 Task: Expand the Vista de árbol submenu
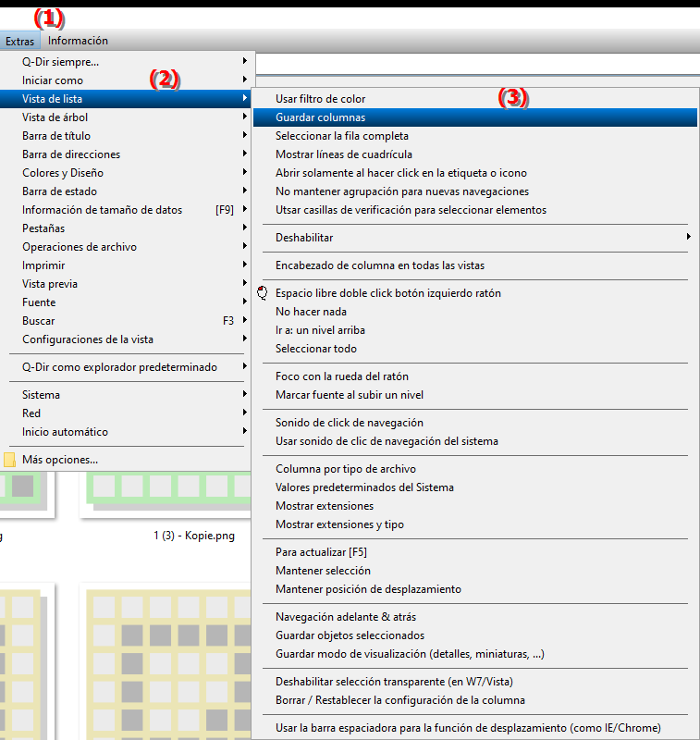tap(127, 117)
